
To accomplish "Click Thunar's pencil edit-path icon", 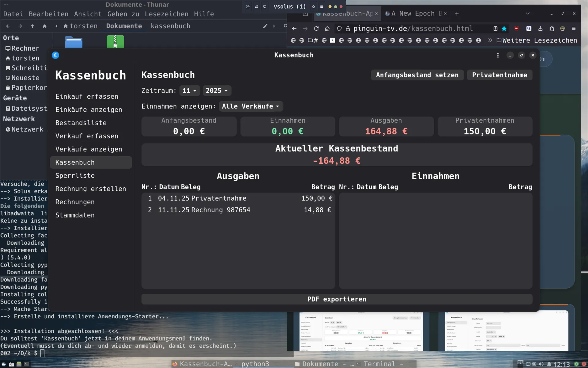I will 265,26.
